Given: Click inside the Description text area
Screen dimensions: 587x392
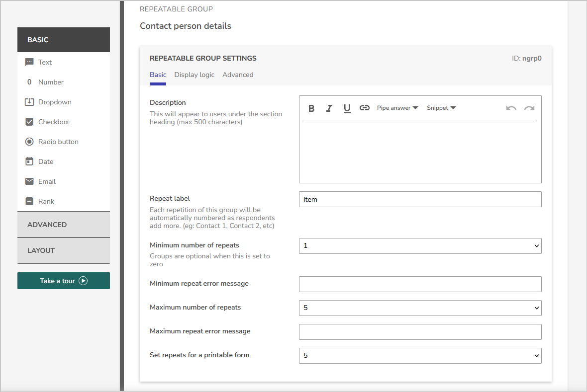Looking at the screenshot, I should pyautogui.click(x=420, y=152).
